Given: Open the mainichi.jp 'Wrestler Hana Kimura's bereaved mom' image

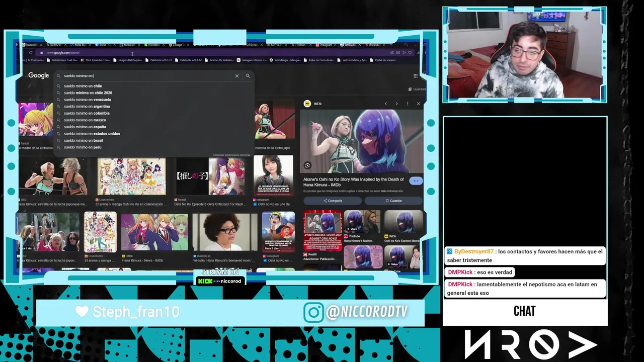Looking at the screenshot, I should pos(224,232).
